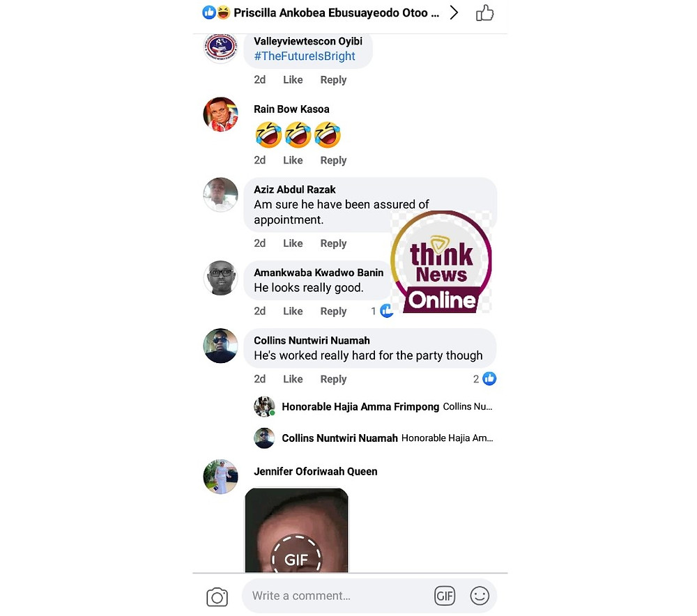Open the camera icon beside comment box
Viewport: 697px width, 616px height.
click(x=217, y=597)
